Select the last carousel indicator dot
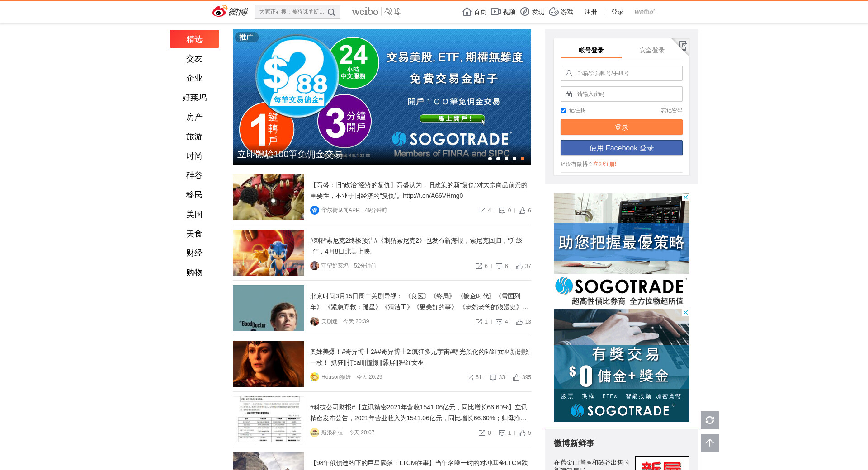 coord(523,159)
